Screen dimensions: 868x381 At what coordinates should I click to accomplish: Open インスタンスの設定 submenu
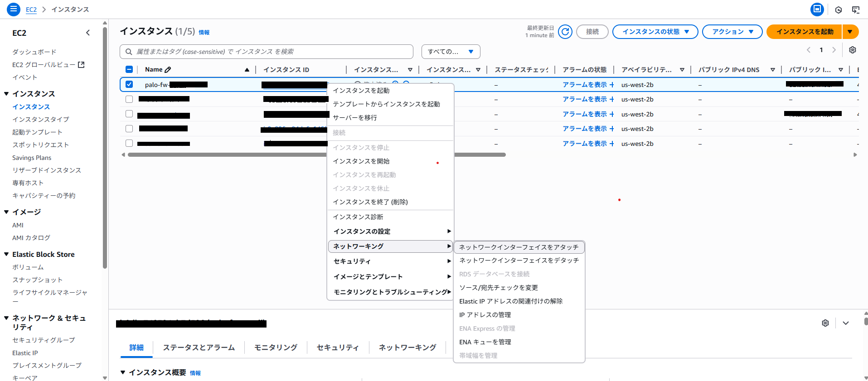coord(390,231)
